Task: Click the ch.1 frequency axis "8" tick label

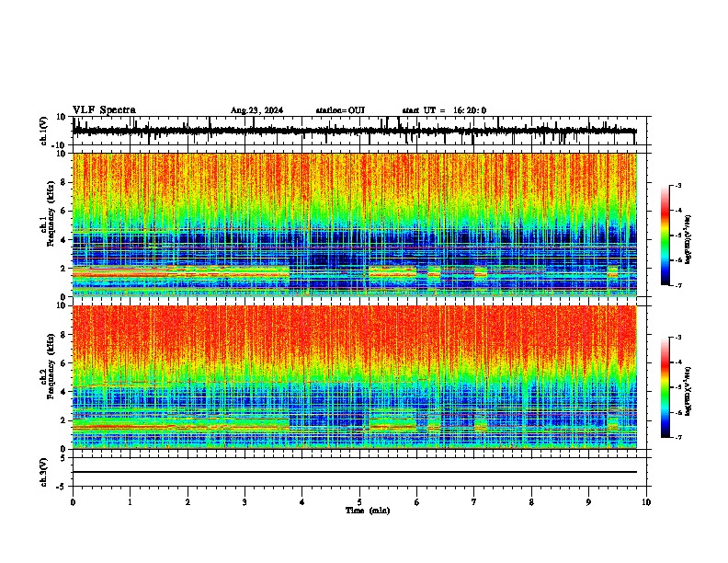Action: [x=63, y=182]
